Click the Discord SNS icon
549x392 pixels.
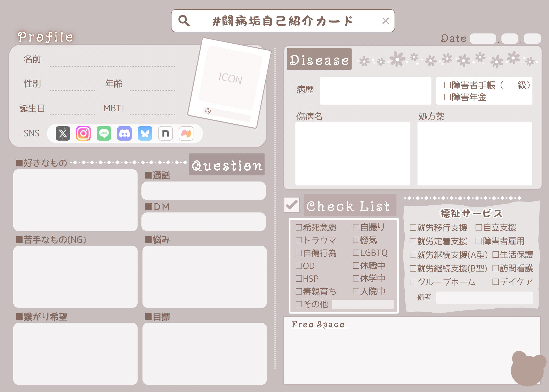[x=124, y=134]
